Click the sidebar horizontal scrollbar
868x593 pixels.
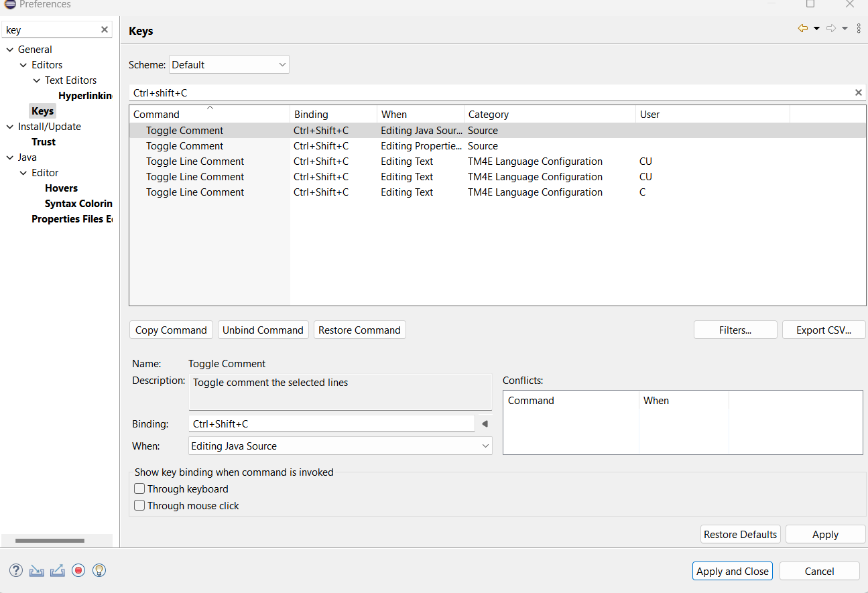[x=50, y=541]
